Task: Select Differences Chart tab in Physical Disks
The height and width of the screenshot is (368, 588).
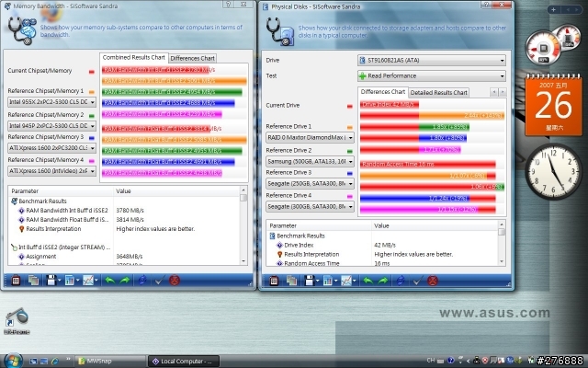Action: 383,92
